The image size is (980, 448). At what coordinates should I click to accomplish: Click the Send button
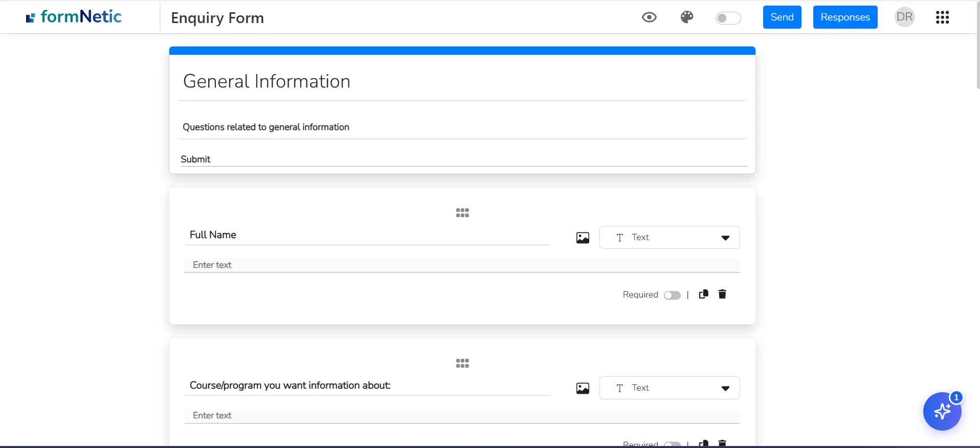tap(782, 17)
